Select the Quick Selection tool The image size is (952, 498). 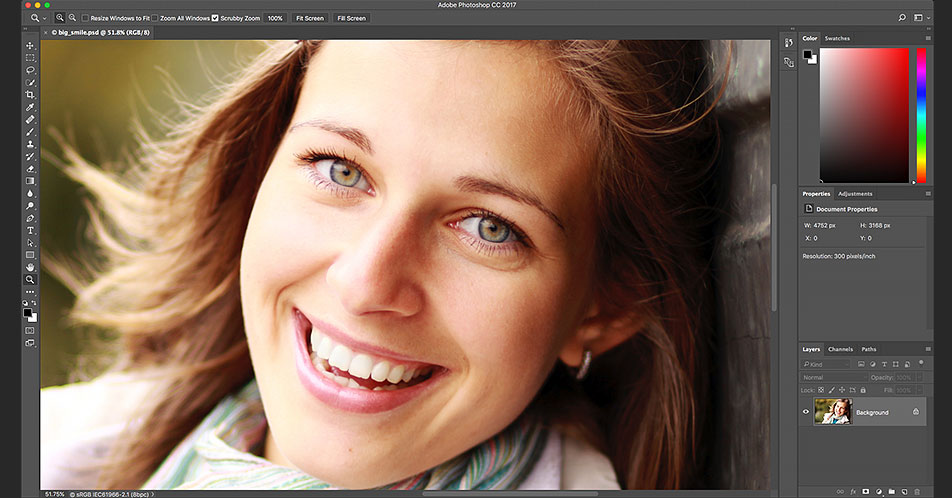point(30,83)
